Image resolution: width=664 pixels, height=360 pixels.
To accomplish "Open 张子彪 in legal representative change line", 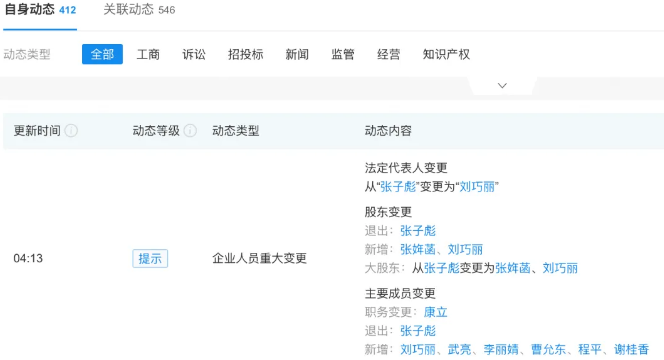I will pyautogui.click(x=398, y=187).
